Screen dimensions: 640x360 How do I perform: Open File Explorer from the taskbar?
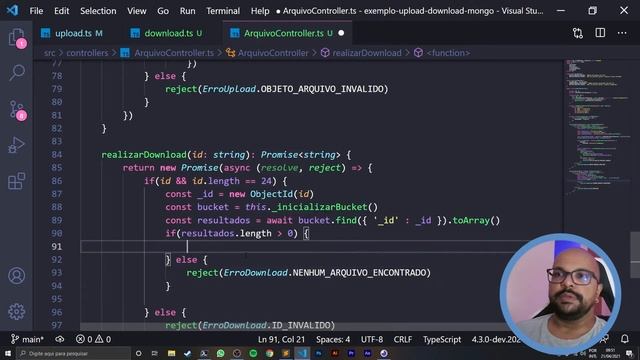pyautogui.click(x=171, y=353)
